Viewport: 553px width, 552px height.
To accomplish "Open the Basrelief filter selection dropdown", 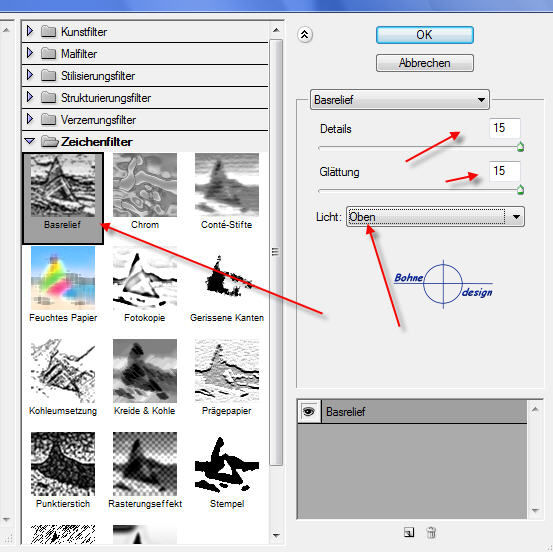I will [400, 100].
